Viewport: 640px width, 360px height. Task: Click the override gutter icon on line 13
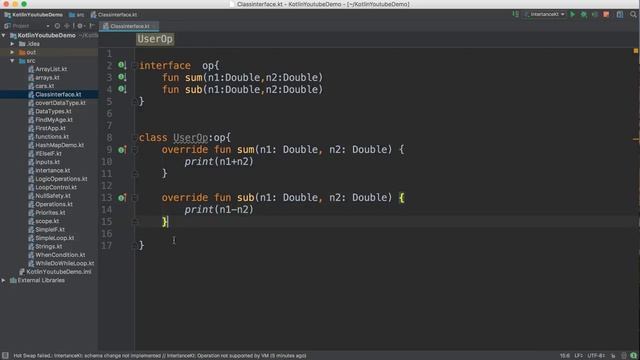click(122, 198)
